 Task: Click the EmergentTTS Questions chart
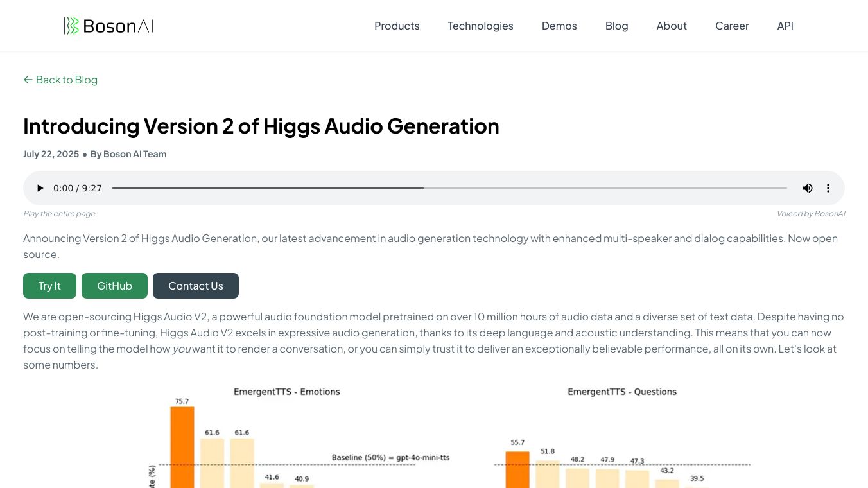coord(621,437)
